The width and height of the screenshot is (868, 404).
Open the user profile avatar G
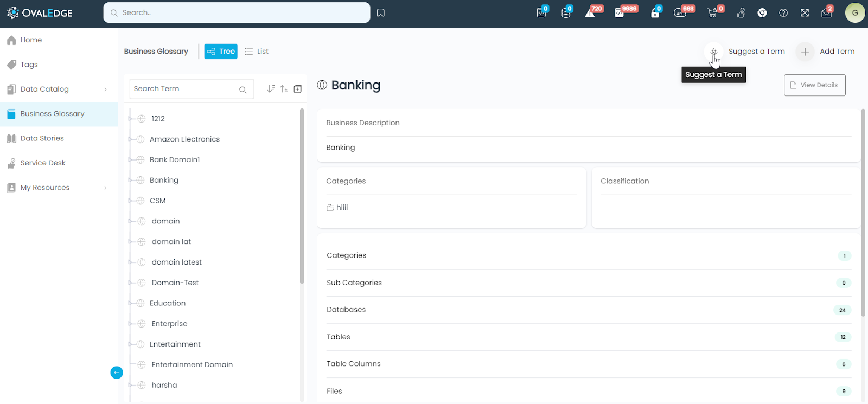855,12
